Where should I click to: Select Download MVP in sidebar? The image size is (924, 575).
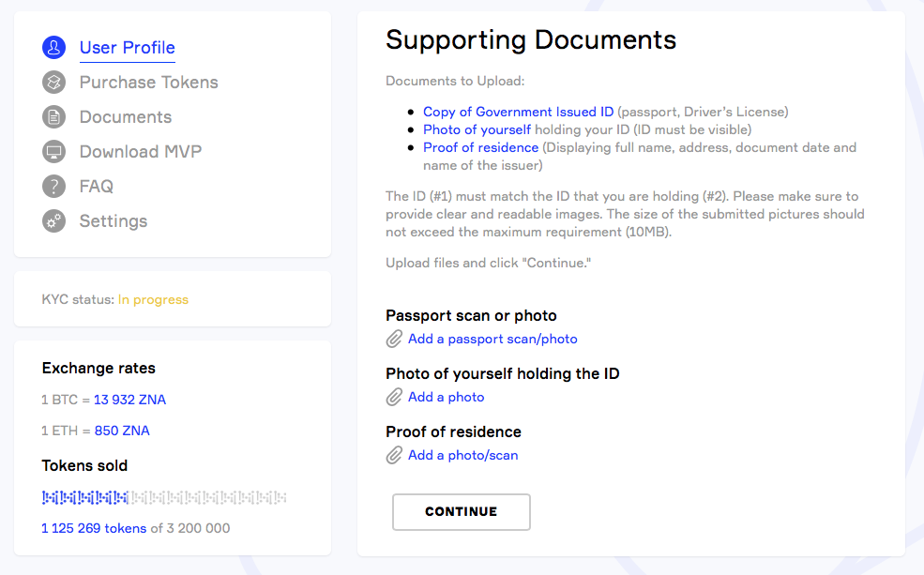click(141, 152)
